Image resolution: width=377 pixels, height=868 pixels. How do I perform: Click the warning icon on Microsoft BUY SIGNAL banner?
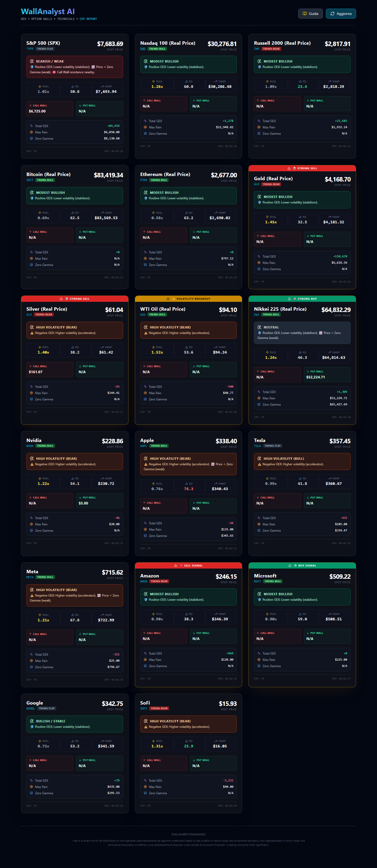click(290, 565)
